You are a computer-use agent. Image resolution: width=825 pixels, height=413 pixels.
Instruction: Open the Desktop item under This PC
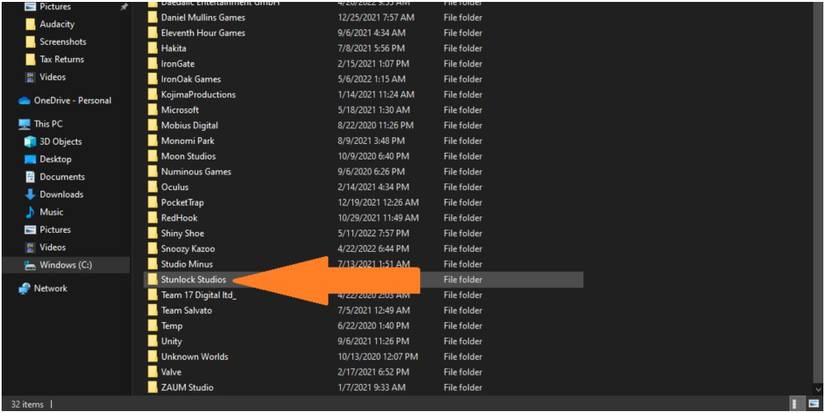[55, 159]
